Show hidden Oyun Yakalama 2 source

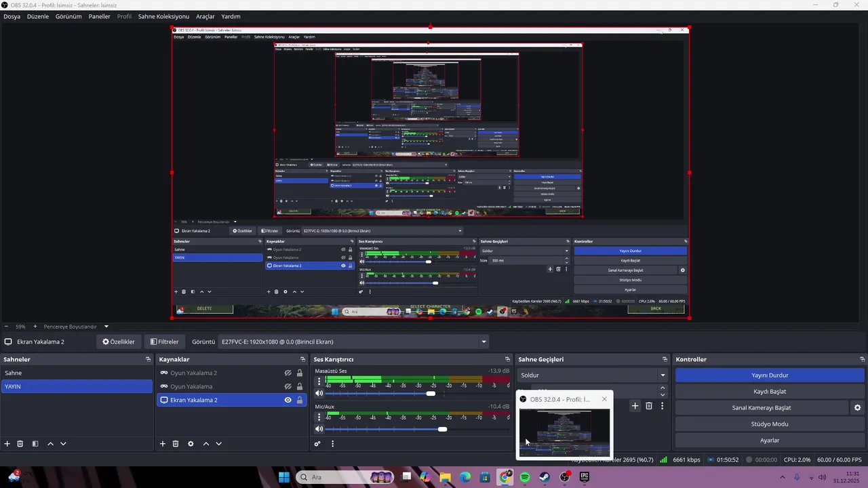pos(288,373)
